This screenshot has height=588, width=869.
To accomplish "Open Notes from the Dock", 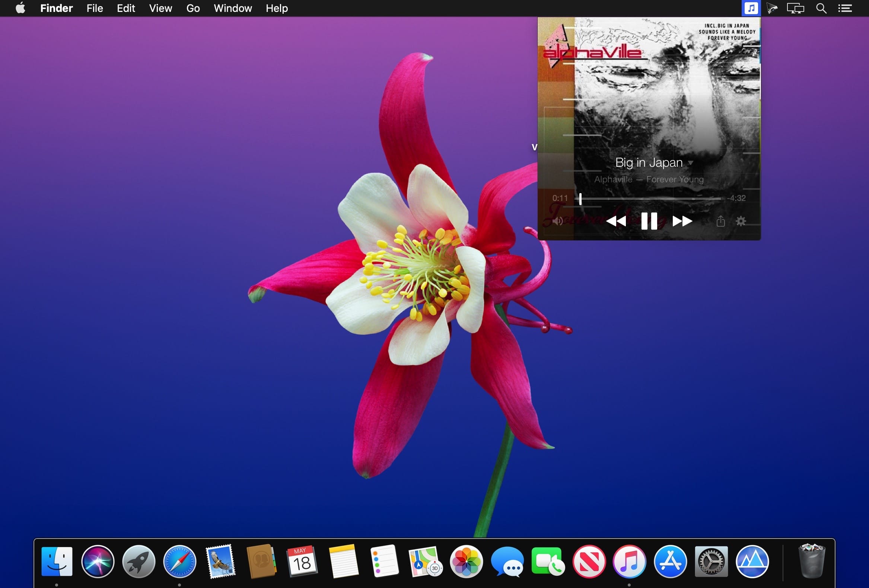I will click(343, 561).
